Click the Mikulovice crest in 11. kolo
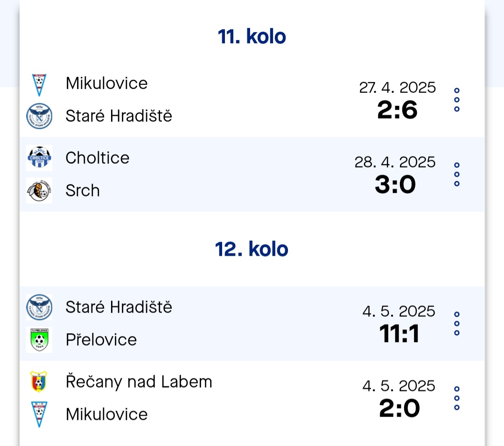This screenshot has height=446, width=504. click(x=39, y=85)
